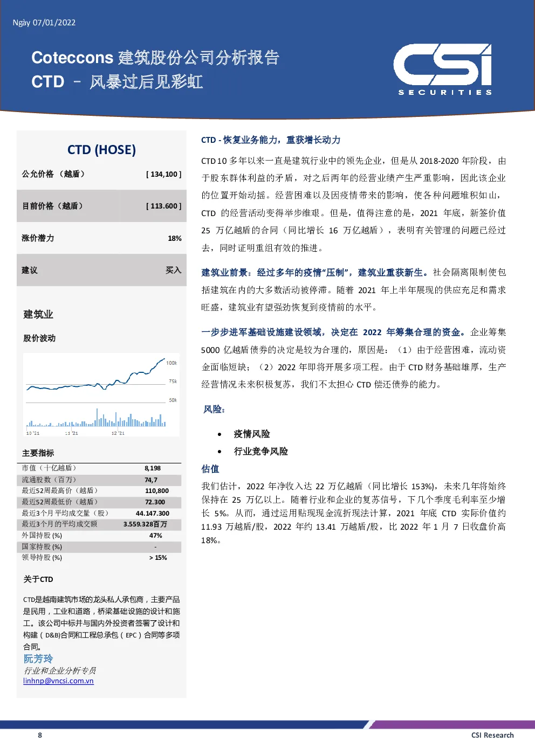Click the analyst name '阮芳玲'
The image size is (535, 756).
[x=38, y=658]
